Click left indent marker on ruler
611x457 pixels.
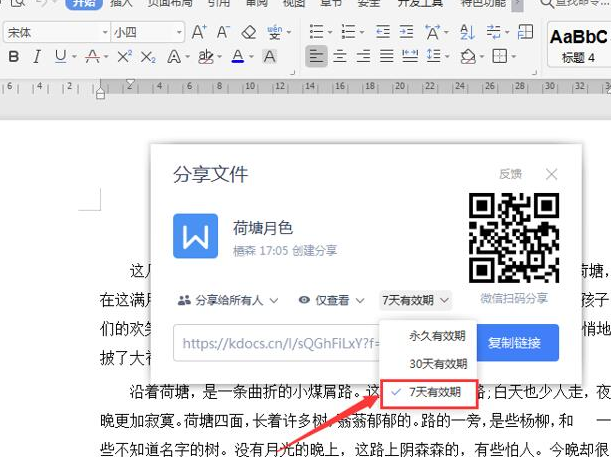[x=101, y=94]
